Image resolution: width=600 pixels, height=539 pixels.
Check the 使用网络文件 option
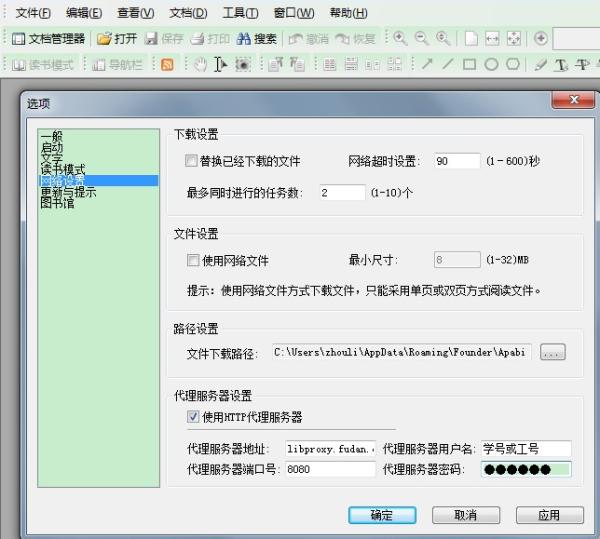(x=192, y=261)
